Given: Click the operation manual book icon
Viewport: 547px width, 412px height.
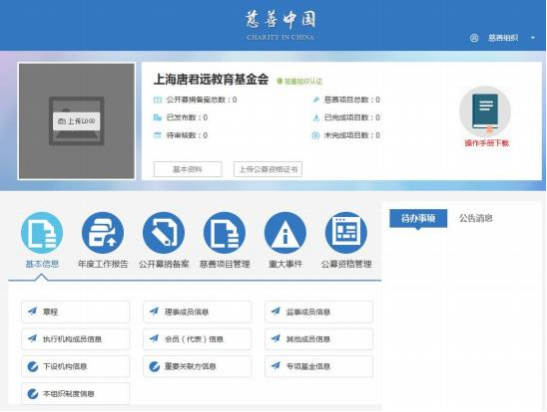Looking at the screenshot, I should [x=485, y=112].
